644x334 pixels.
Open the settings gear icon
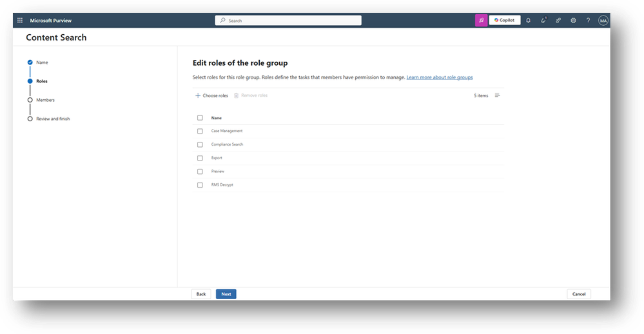pos(573,20)
